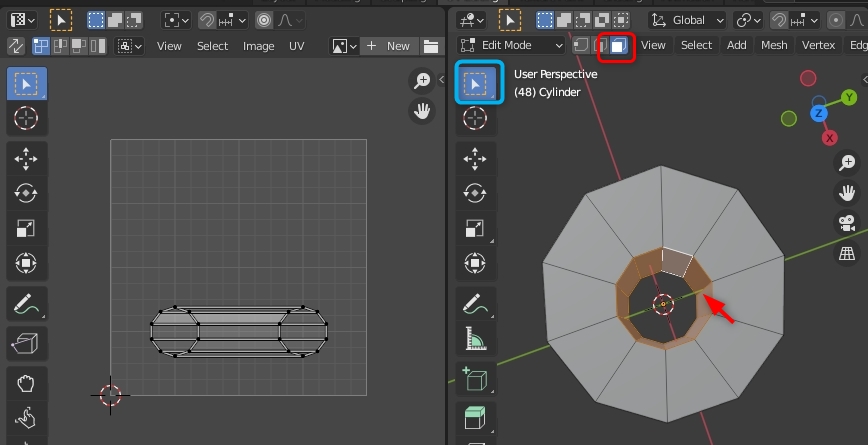Toggle snapping magnet in UV editor header
This screenshot has height=445, width=868.
pos(207,20)
